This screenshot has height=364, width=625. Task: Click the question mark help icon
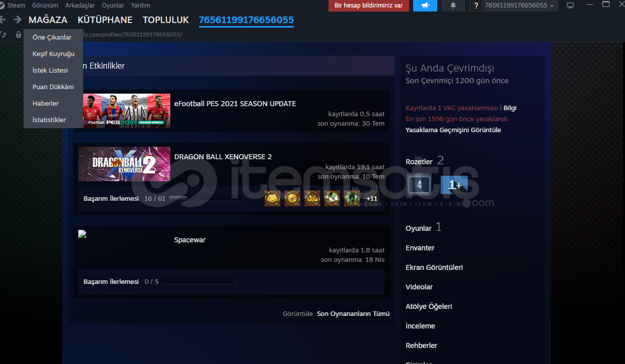476,6
